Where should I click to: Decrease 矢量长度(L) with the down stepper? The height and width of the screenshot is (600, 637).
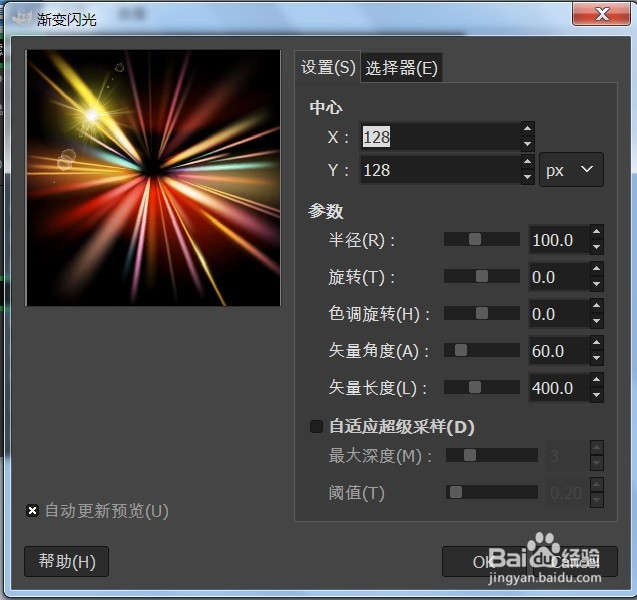click(x=596, y=395)
